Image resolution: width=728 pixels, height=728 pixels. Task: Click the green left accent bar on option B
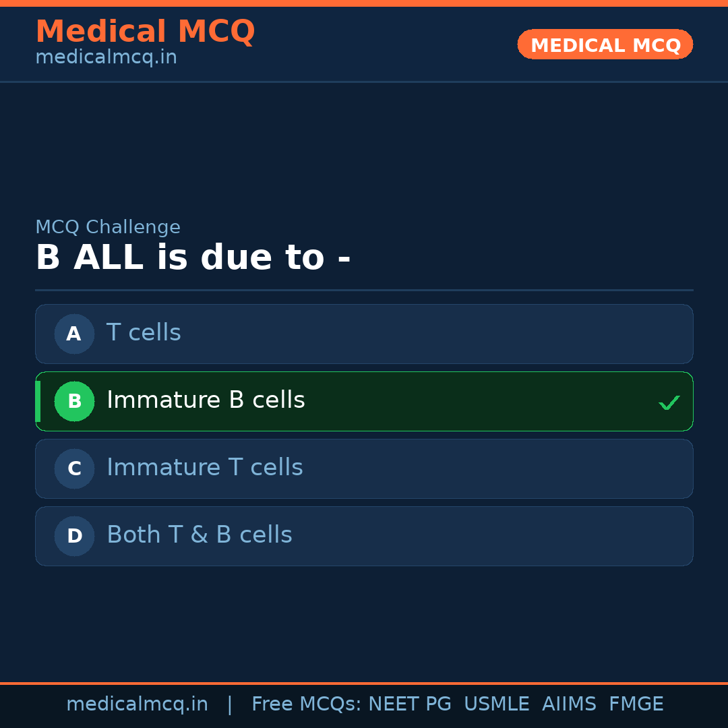(x=37, y=401)
